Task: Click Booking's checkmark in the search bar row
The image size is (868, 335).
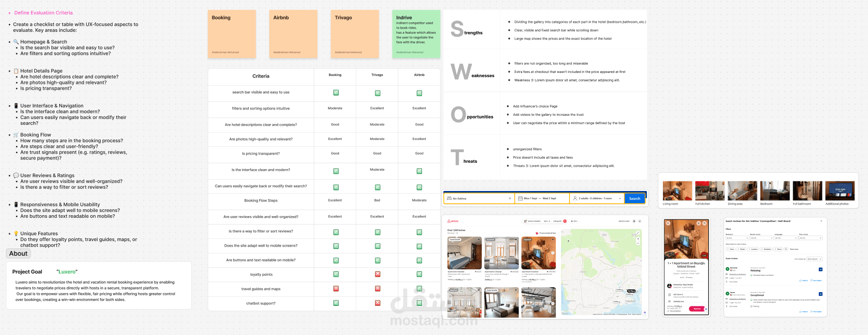Action: [x=336, y=93]
